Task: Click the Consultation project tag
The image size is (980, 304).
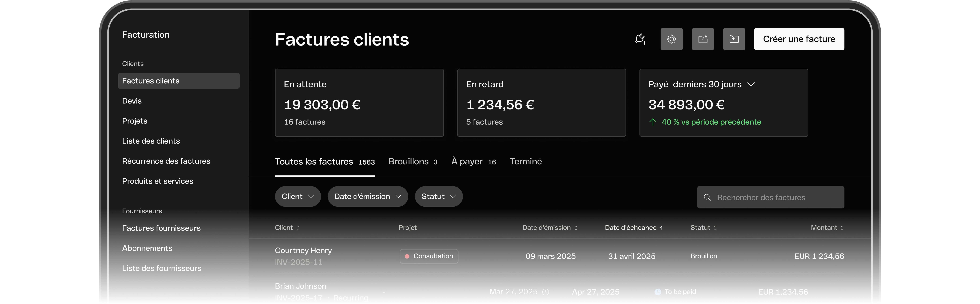Action: [x=429, y=256]
